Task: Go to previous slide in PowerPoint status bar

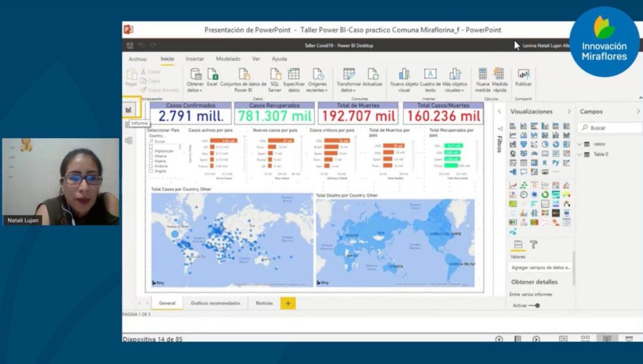Action: pos(499,339)
